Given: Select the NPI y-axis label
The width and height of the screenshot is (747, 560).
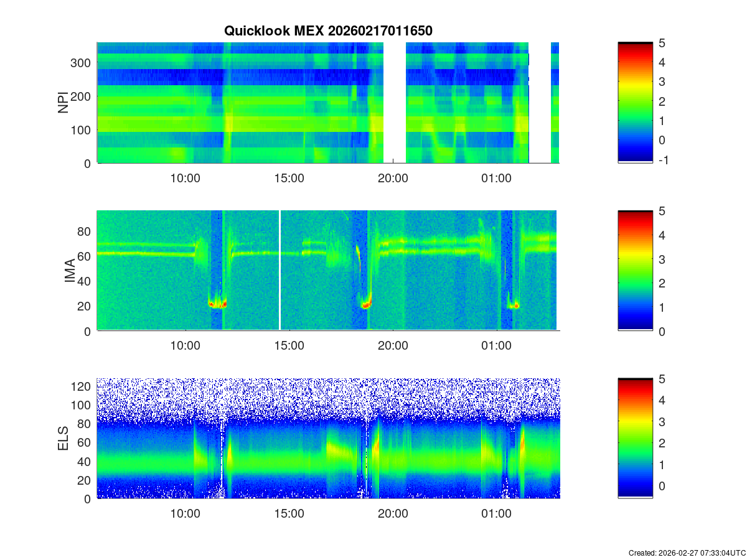Looking at the screenshot, I should (63, 103).
